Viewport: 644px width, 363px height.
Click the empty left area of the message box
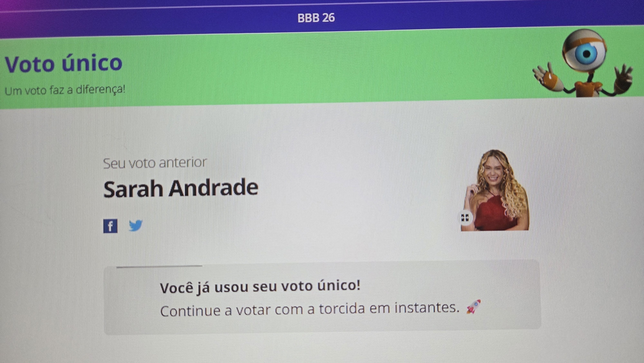click(132, 300)
